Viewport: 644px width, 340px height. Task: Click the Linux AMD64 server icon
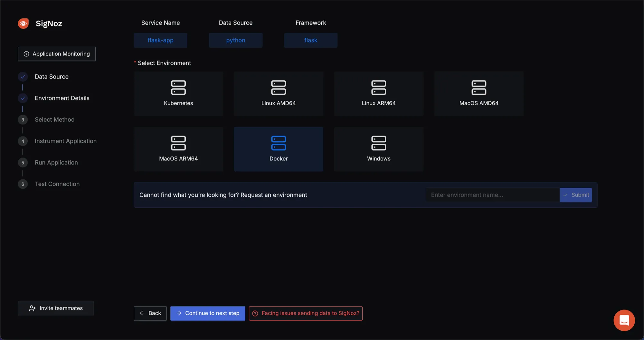(x=279, y=88)
